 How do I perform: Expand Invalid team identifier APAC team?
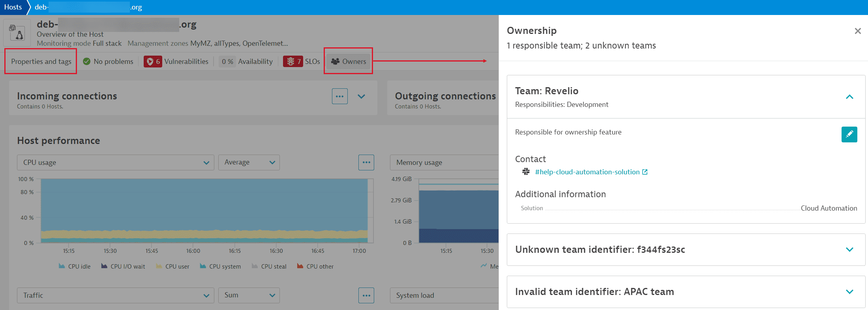click(849, 292)
